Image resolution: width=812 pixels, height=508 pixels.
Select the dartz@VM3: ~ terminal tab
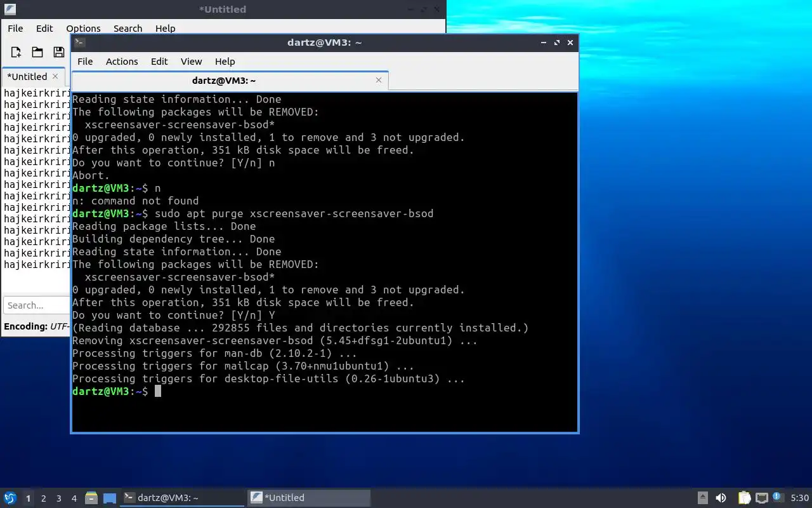coord(230,81)
